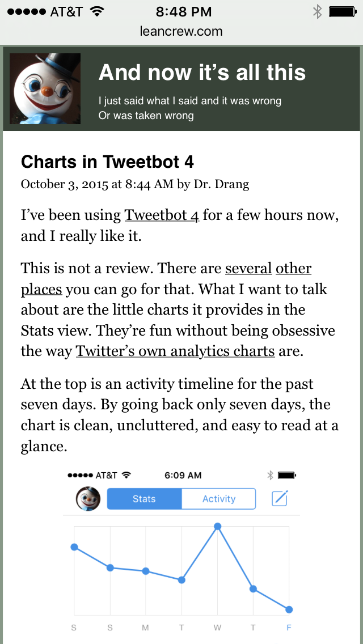Tap the small snowman avatar in Tweetbot screenshot

88,499
